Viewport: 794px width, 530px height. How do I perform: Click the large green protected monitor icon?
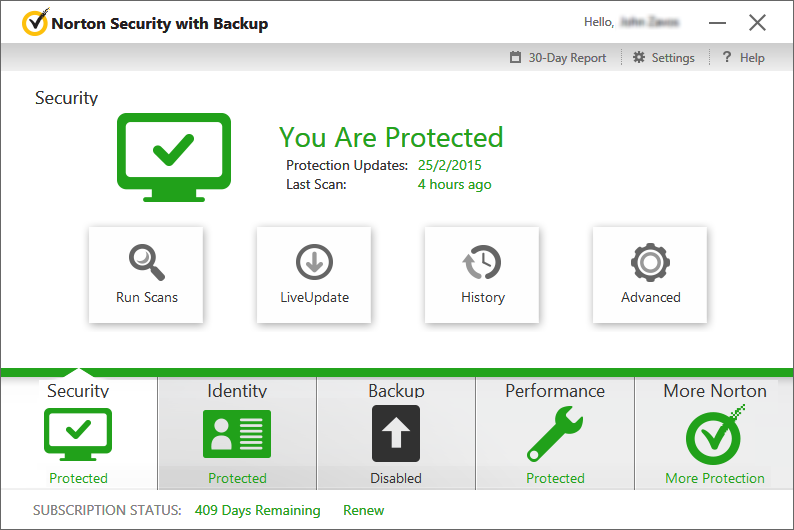[174, 154]
